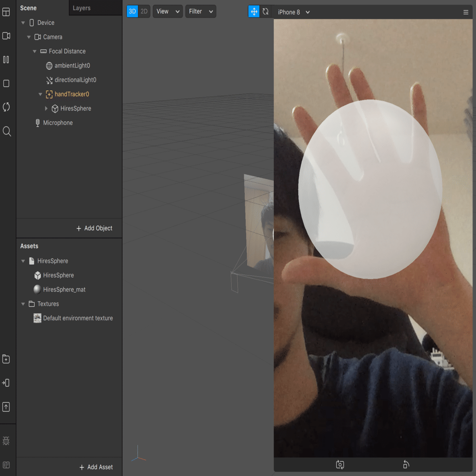Open the simulator options menu

465,12
